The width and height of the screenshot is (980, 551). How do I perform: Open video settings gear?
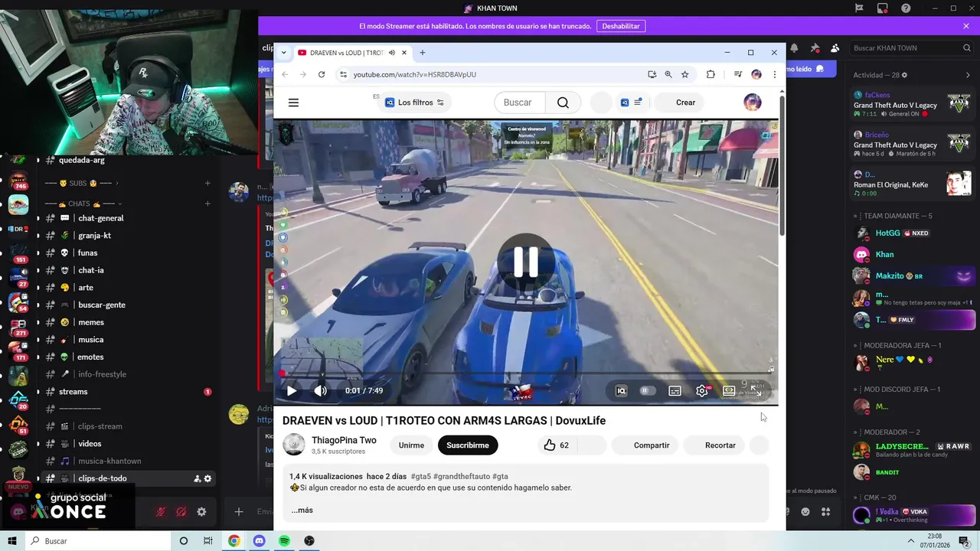(x=702, y=390)
